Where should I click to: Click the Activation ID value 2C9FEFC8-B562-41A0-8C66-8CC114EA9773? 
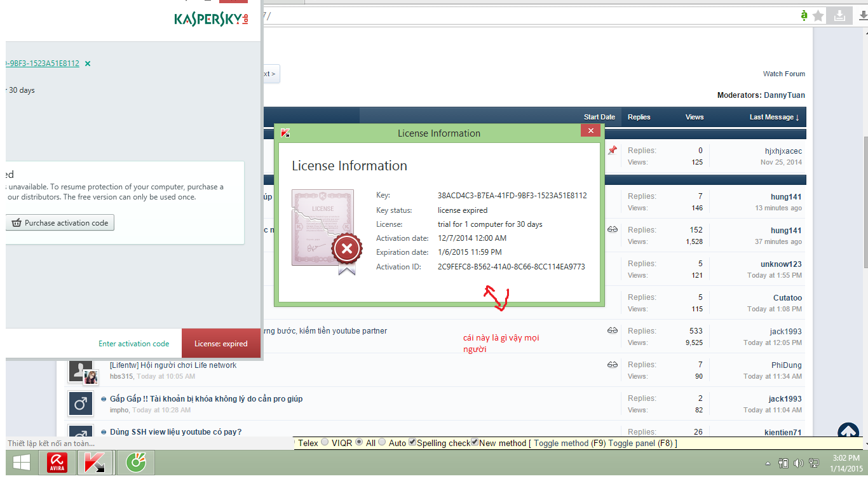coord(512,267)
